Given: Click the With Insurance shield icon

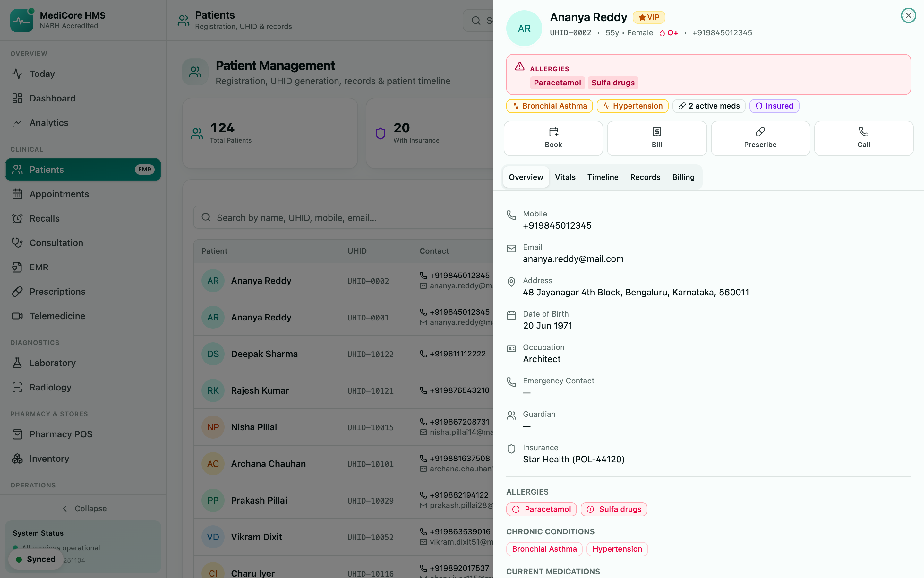Looking at the screenshot, I should pos(380,133).
